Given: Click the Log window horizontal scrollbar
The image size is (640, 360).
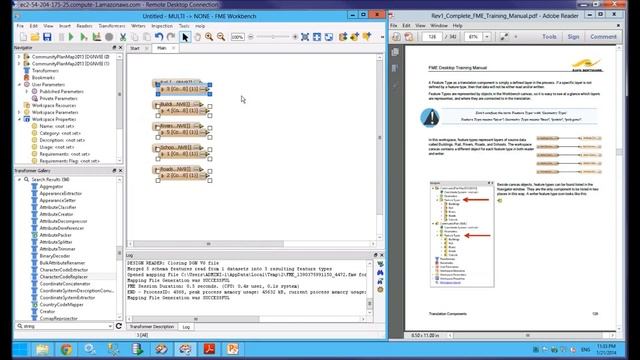Looking at the screenshot, I should 196,319.
